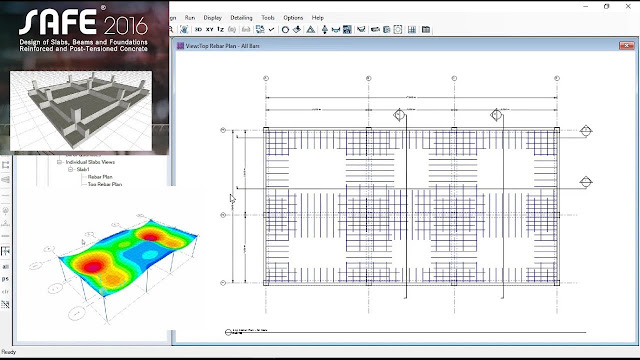Screen dimensions: 640x360
Task: Collapse the Individual Slabs Views node
Action: pos(59,162)
